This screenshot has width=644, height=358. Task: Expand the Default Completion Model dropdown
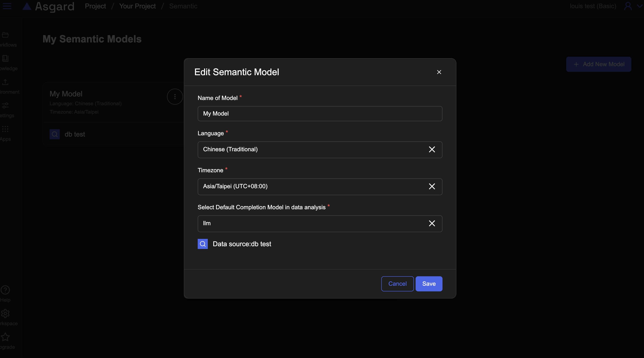tap(313, 223)
